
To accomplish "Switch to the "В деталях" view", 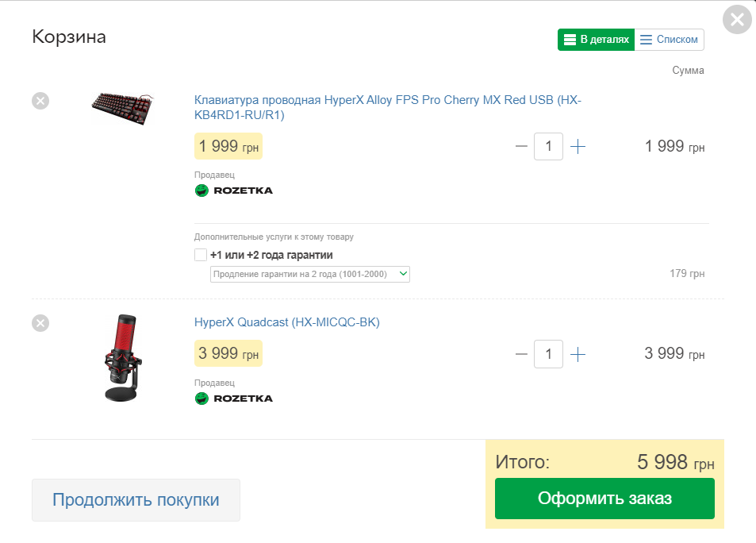I will click(596, 40).
